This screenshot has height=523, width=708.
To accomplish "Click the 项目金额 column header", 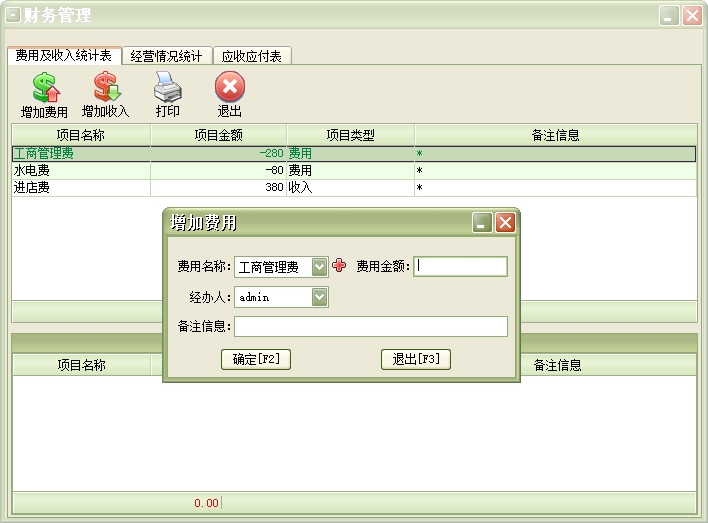I will [x=218, y=135].
